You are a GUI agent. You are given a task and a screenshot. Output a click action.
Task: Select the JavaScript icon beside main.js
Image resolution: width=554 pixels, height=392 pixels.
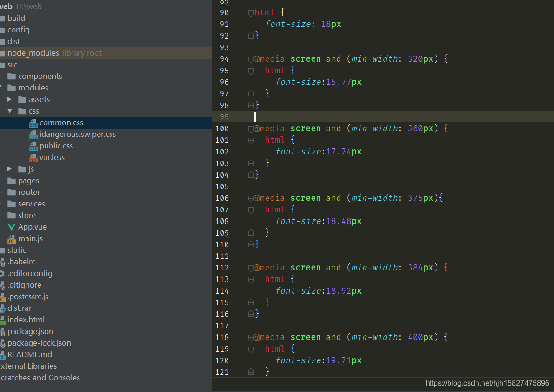pos(11,238)
